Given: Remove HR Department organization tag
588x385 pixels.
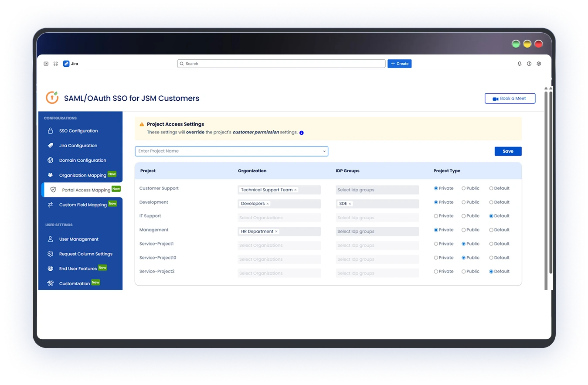Looking at the screenshot, I should (276, 232).
